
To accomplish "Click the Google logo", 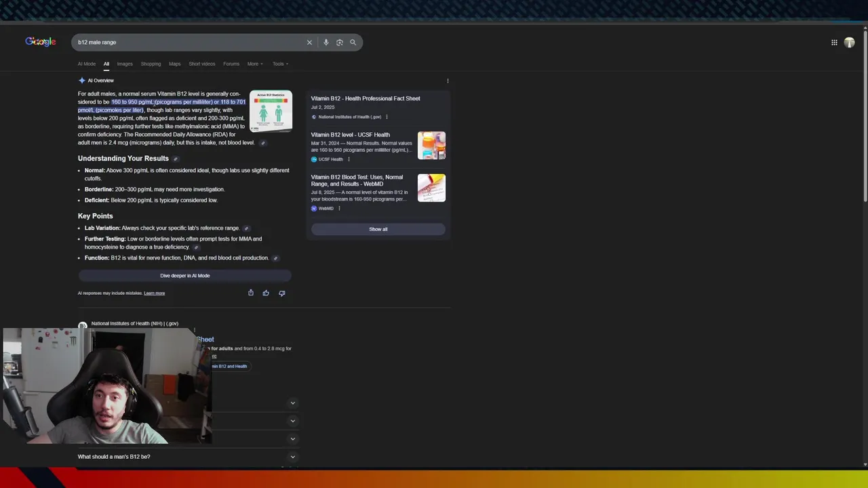I will coord(41,42).
